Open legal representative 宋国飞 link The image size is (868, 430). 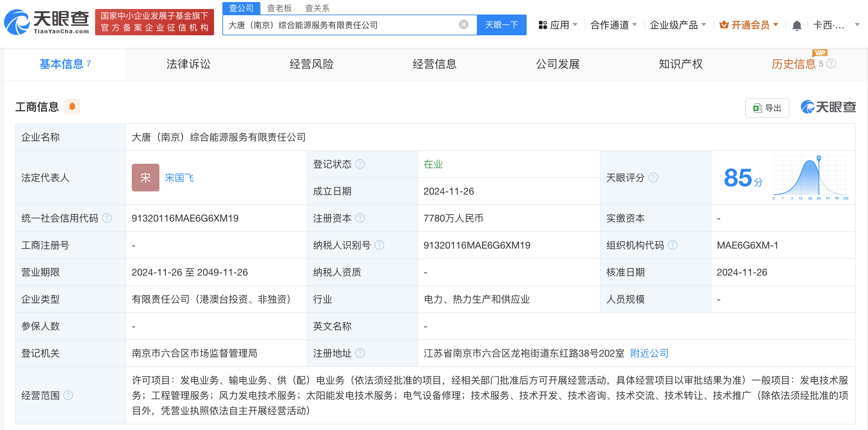pos(179,178)
